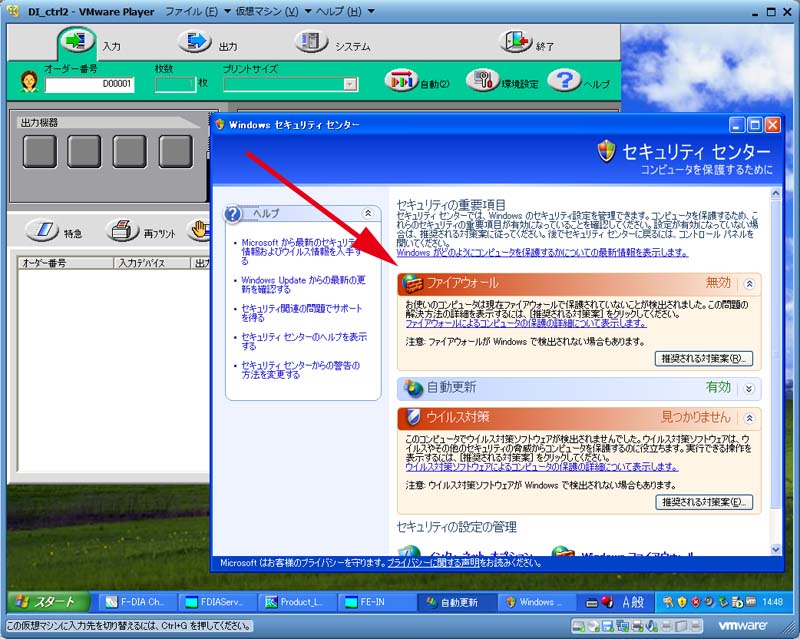Open the 入力 (input) tab icon

[x=77, y=41]
